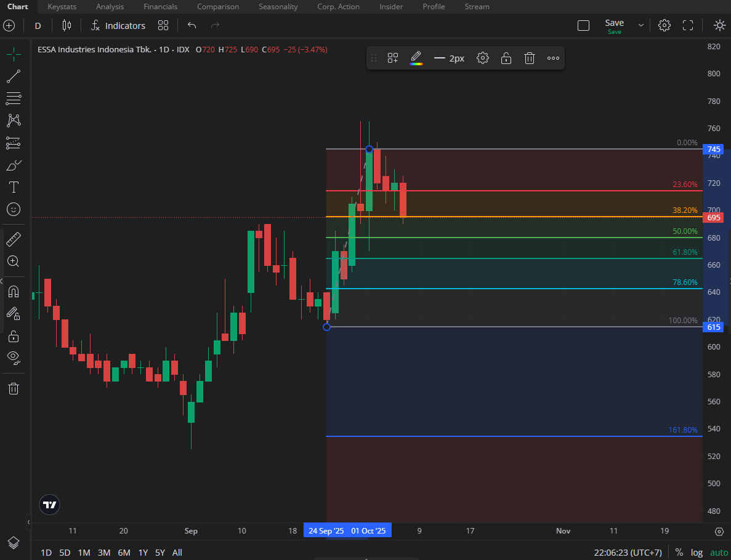731x560 pixels.
Task: Click the remove drawings trash icon in sidebar
Action: (14, 388)
